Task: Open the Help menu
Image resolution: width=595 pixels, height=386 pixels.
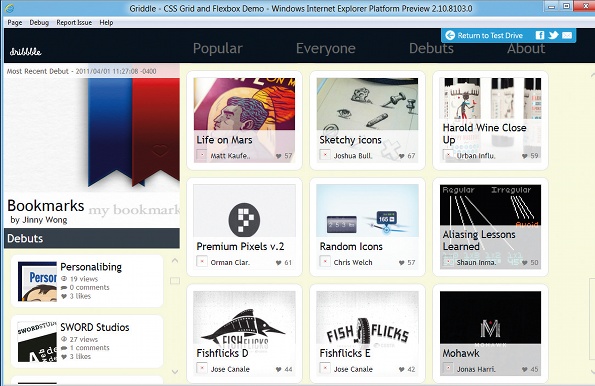Action: 106,22
